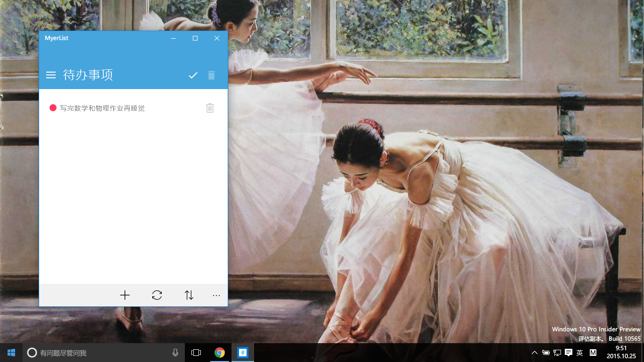Image resolution: width=644 pixels, height=362 pixels.
Task: Click the MyerList app icon on the taskbar
Action: tap(243, 353)
